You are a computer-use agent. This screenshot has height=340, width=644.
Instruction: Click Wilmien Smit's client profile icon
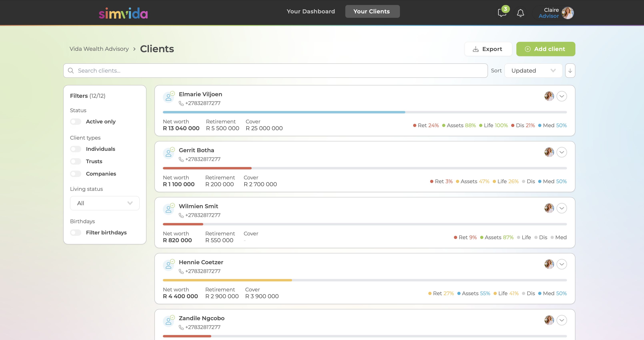169,209
